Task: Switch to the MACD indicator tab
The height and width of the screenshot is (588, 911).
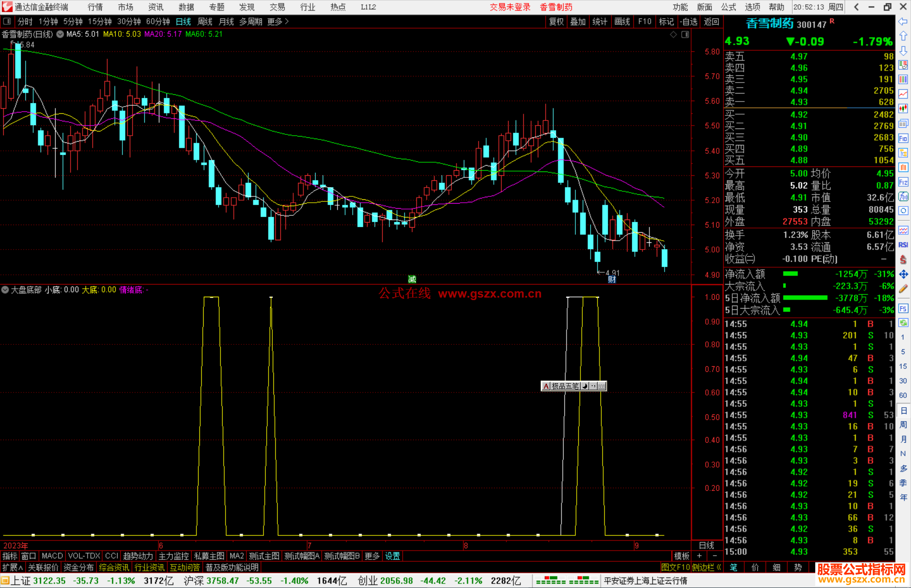Action: (x=52, y=556)
